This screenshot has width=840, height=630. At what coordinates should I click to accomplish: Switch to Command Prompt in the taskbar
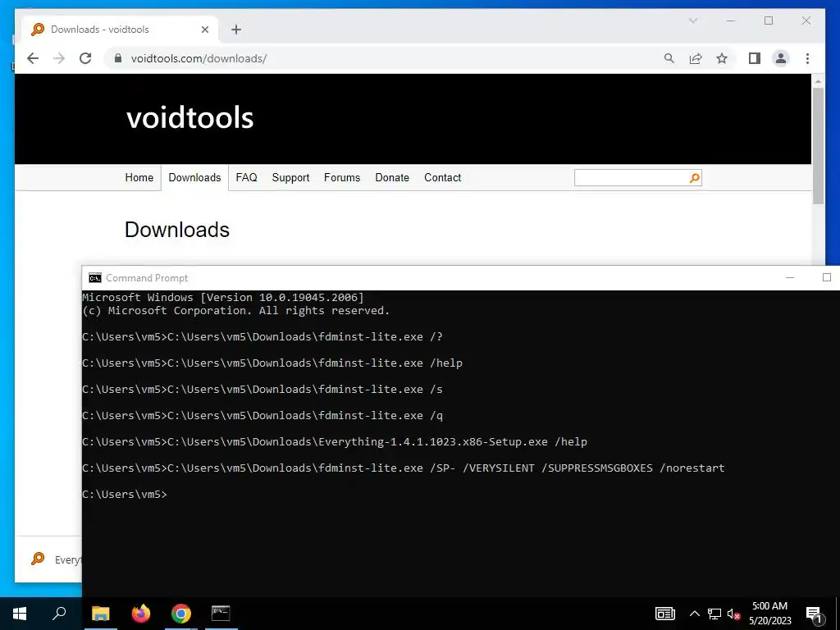221,614
